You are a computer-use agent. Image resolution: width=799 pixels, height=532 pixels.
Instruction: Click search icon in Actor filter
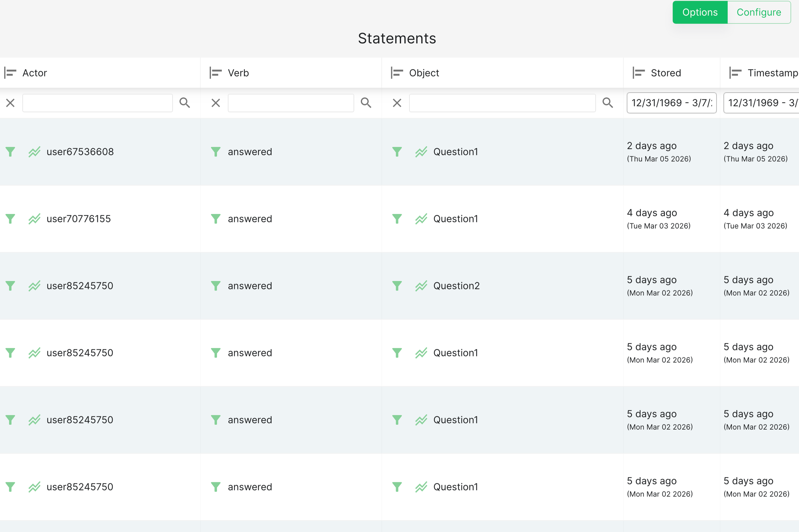(x=185, y=103)
